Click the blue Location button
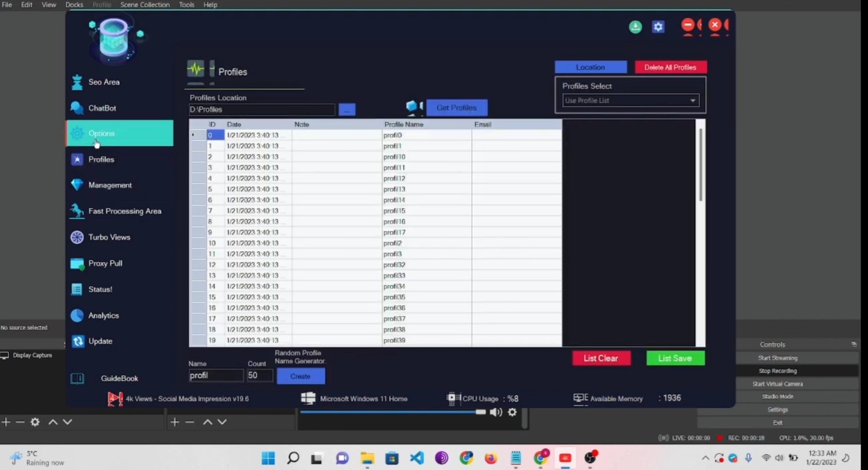 590,67
